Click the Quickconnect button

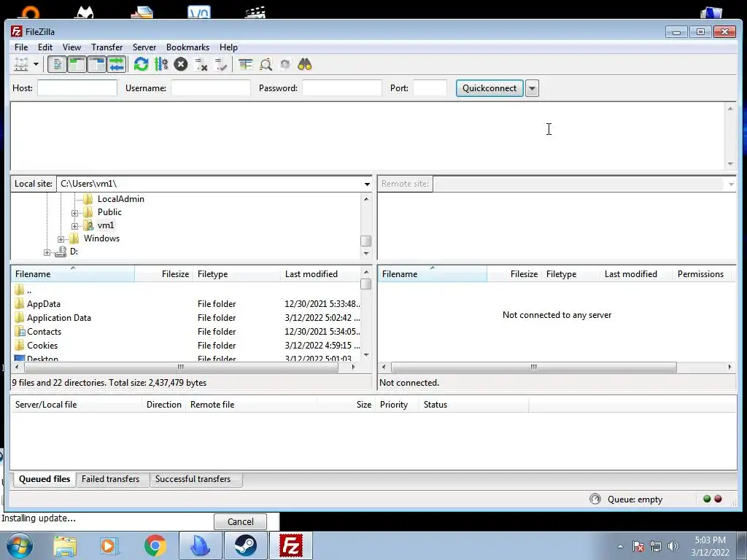[489, 88]
